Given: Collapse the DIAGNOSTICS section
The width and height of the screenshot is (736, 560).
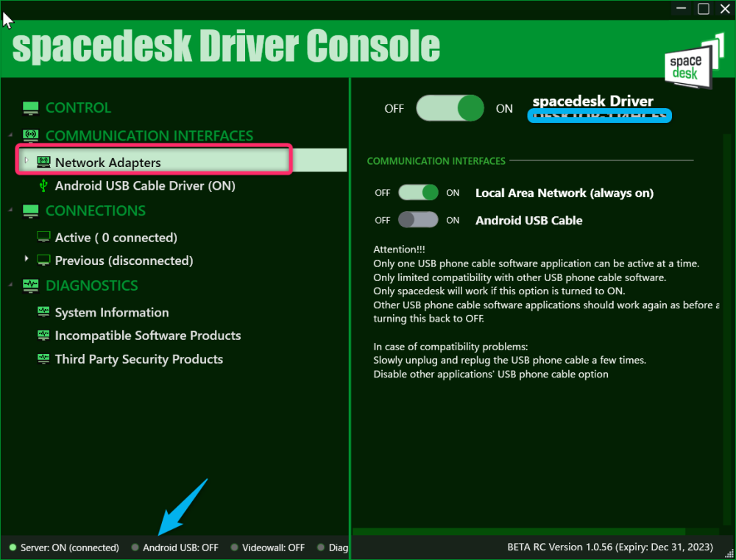Looking at the screenshot, I should (x=11, y=285).
